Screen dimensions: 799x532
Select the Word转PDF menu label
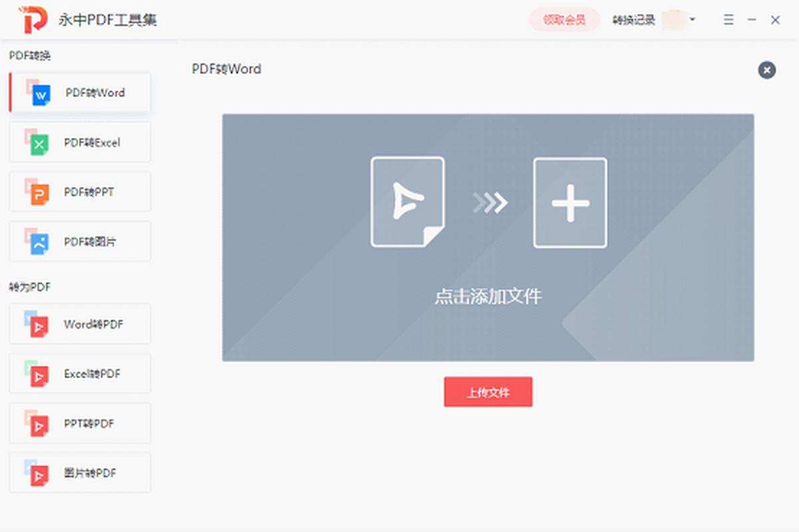click(93, 324)
